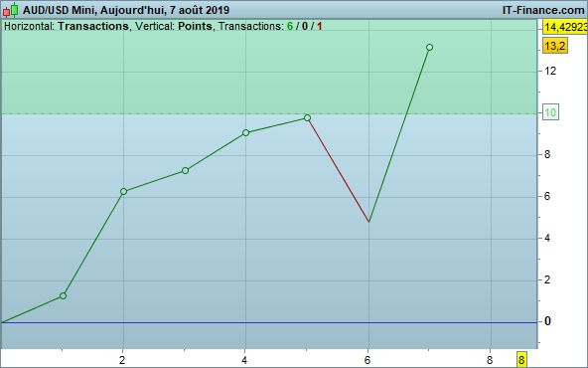The image size is (588, 368).
Task: Click the 12 tick on vertical axis
Action: (x=550, y=71)
